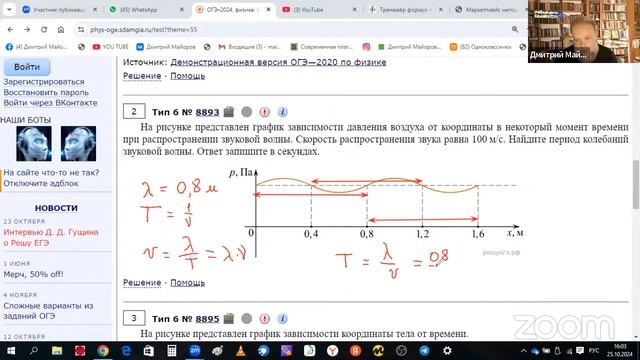Viewport: 640px width, 360px height.
Task: Open File Explorer from the taskbar
Action: click(57, 351)
